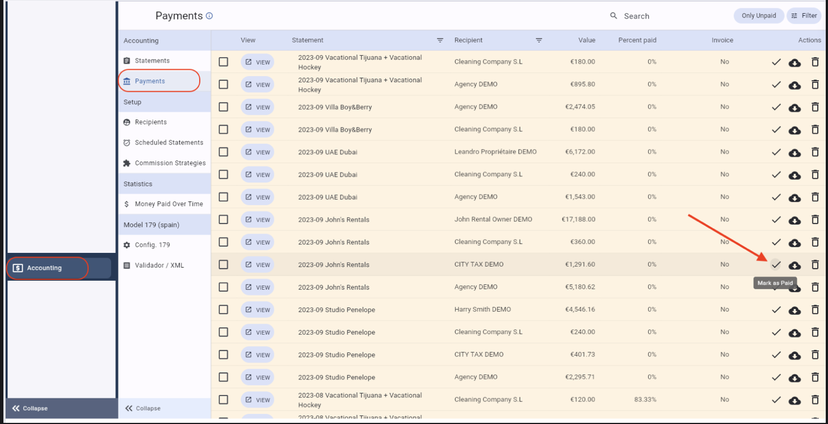Image resolution: width=828 pixels, height=424 pixels.
Task: Delete the €17,188.00 John's Rentals payment
Action: (815, 220)
